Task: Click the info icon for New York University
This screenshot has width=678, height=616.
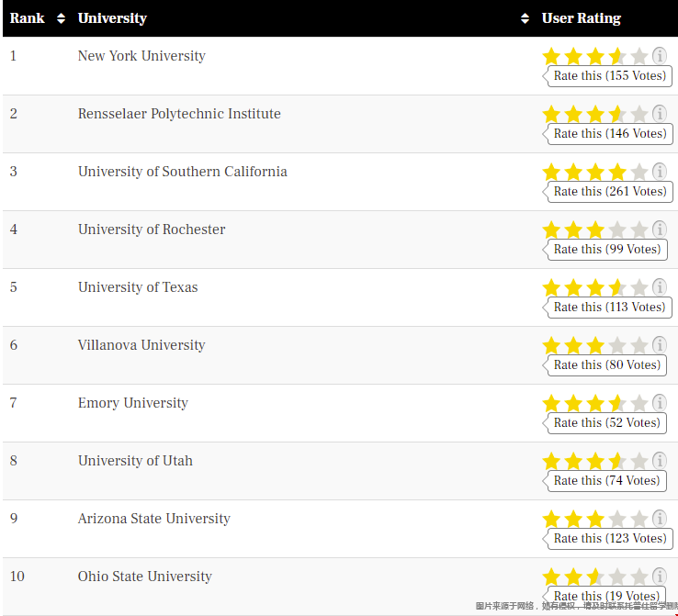Action: point(659,56)
